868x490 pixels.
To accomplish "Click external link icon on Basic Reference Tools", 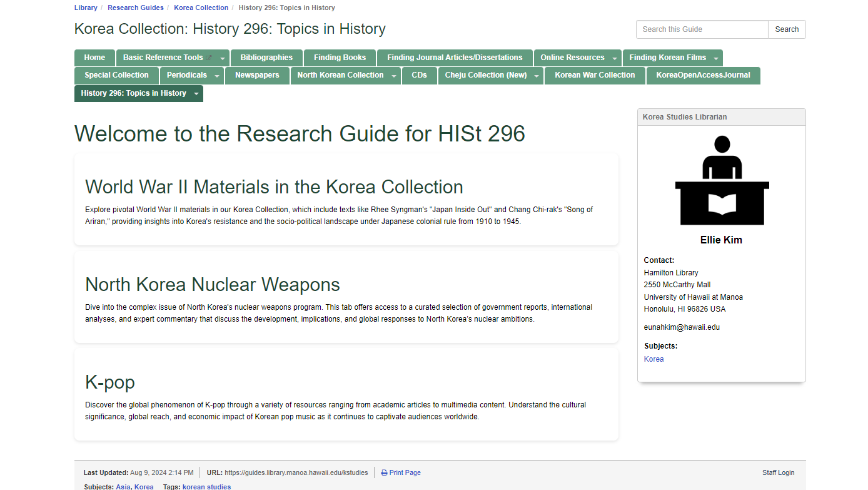I will (209, 58).
